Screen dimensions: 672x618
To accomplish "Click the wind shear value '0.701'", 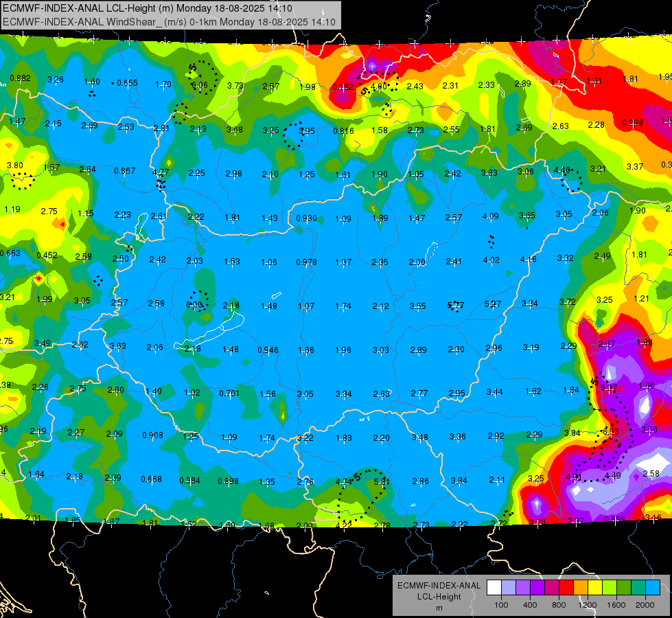I will 230,393.
